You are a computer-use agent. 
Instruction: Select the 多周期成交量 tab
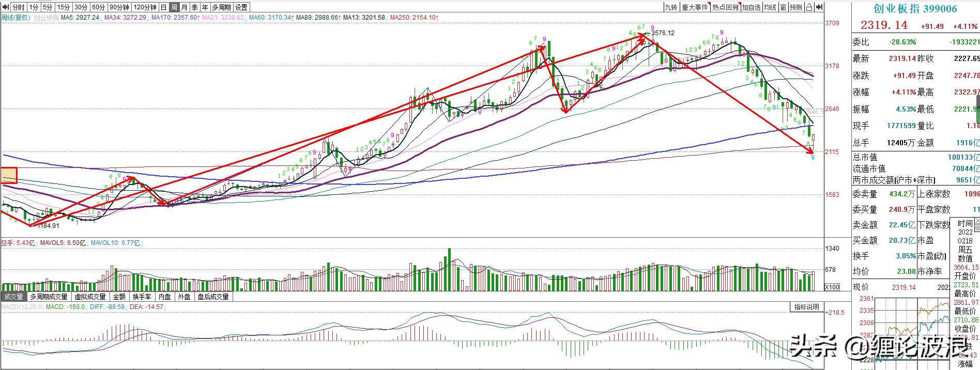point(49,297)
